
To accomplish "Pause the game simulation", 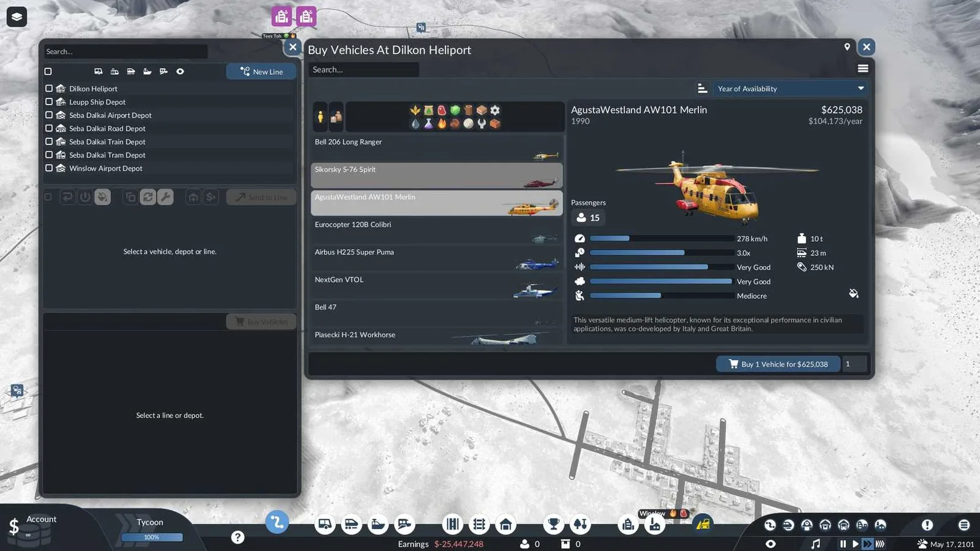I will point(843,544).
